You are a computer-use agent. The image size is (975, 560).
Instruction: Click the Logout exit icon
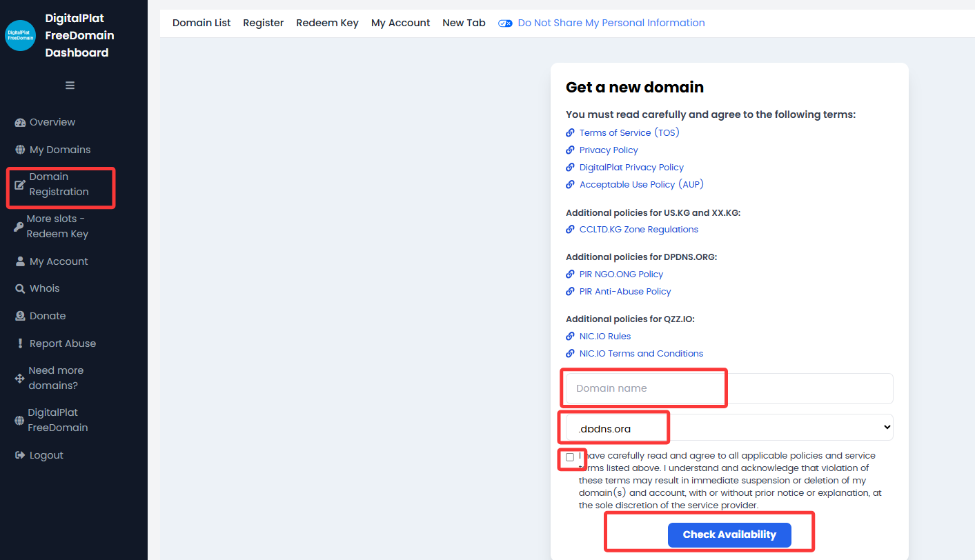(x=20, y=455)
